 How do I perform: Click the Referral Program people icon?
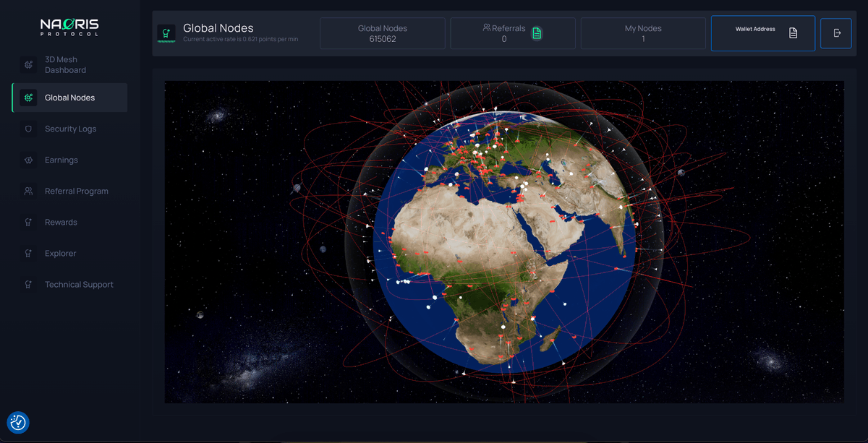(28, 191)
